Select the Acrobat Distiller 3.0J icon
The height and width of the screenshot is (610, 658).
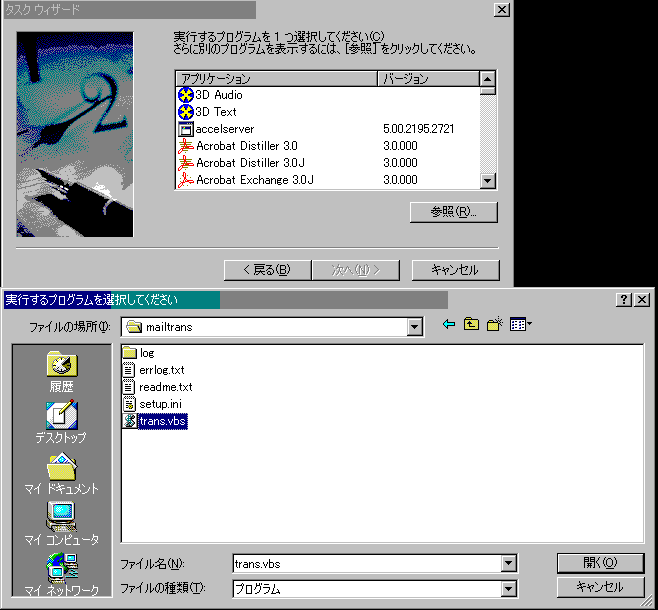pyautogui.click(x=185, y=163)
